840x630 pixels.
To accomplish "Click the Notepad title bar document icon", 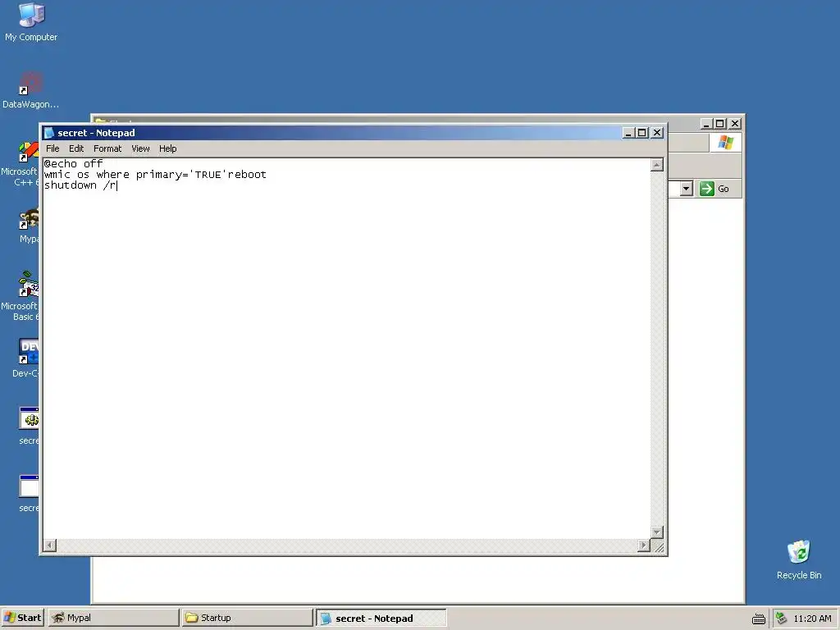I will [49, 133].
